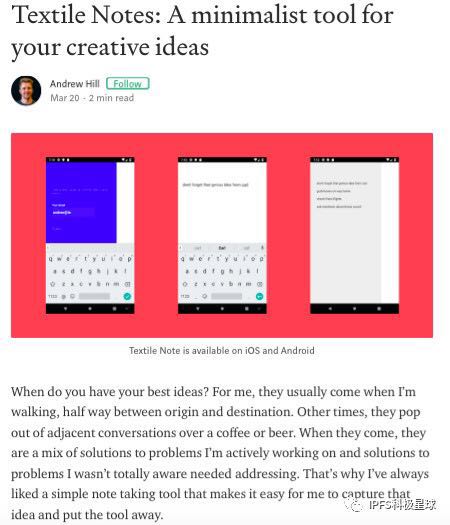Tap green checkmark key on blue login phone
The height and width of the screenshot is (525, 450).
tap(127, 296)
